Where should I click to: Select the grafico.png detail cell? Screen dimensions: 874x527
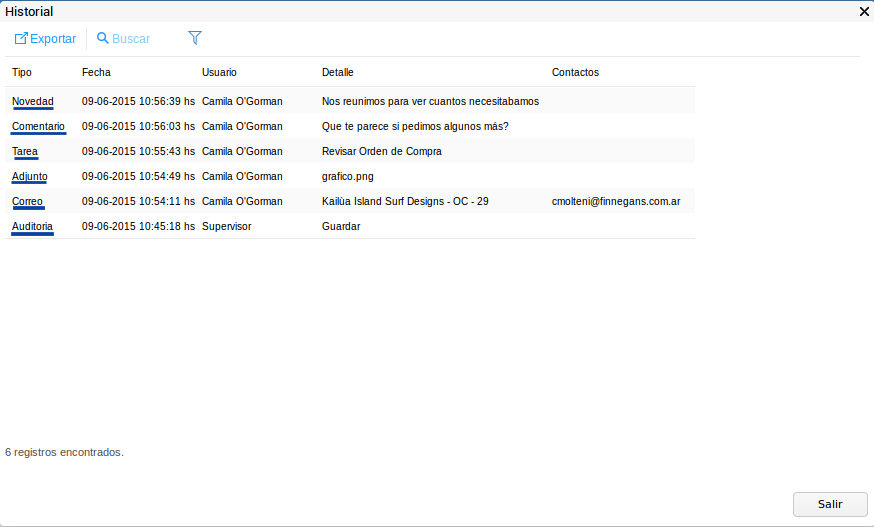pos(347,176)
